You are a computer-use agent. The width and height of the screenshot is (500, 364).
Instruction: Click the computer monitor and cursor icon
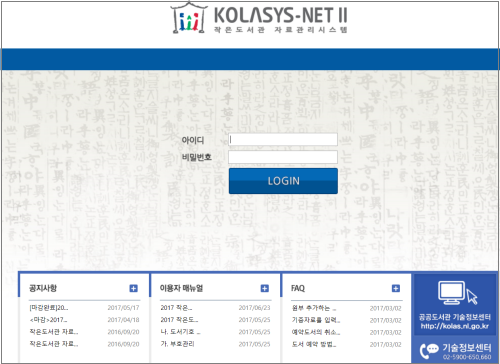point(457,293)
